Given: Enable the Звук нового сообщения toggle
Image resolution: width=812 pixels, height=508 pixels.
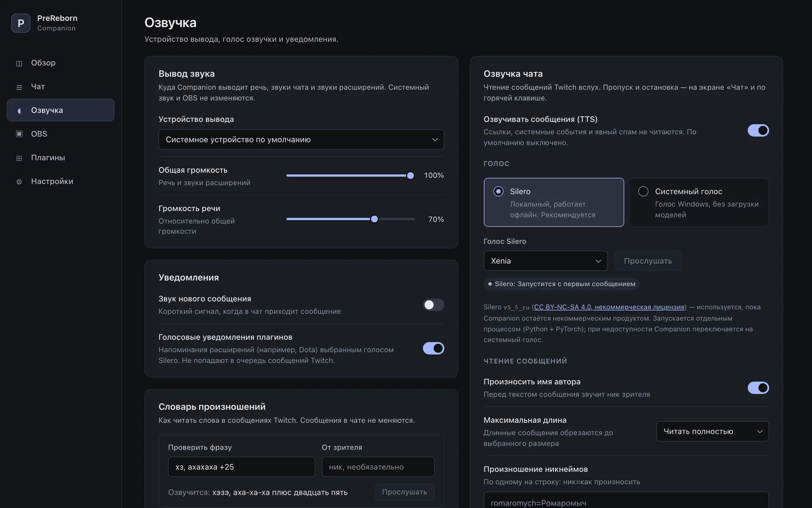Looking at the screenshot, I should (433, 305).
